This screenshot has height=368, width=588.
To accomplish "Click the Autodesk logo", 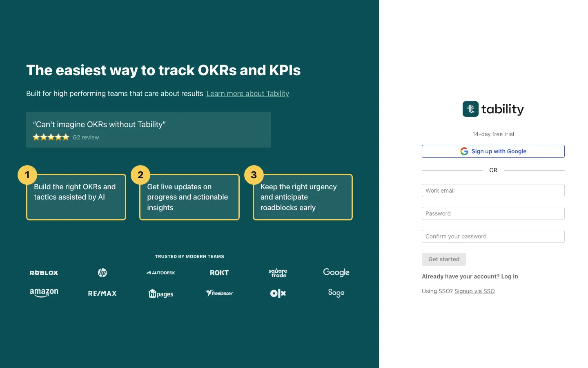I will pos(161,273).
